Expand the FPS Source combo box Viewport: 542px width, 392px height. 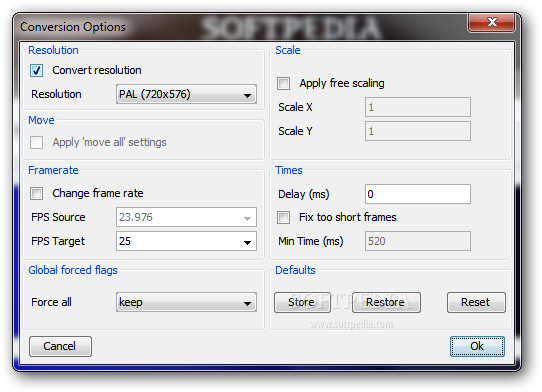pos(186,217)
